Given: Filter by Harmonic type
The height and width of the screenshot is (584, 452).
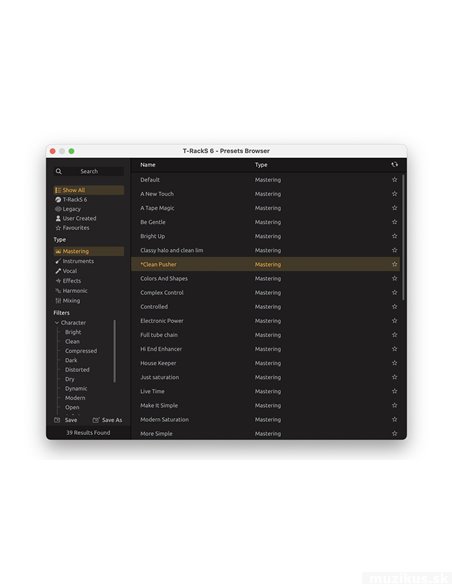Looking at the screenshot, I should pos(71,291).
